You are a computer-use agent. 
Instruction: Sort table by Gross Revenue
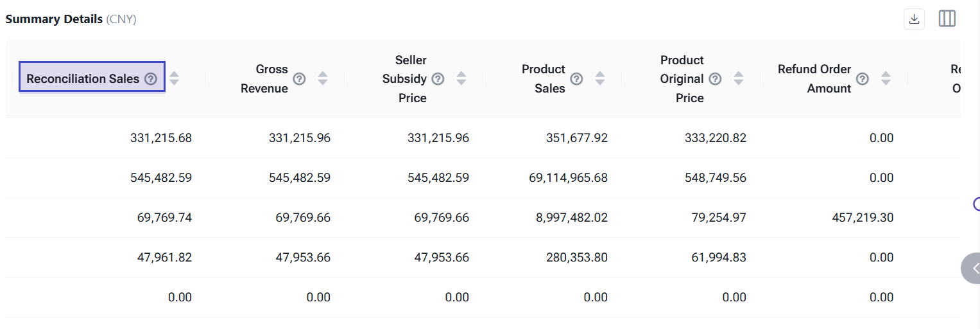pyautogui.click(x=323, y=79)
